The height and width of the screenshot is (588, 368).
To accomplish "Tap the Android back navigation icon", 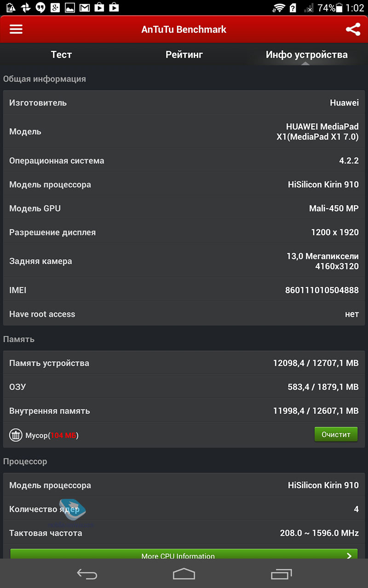I will 87,574.
